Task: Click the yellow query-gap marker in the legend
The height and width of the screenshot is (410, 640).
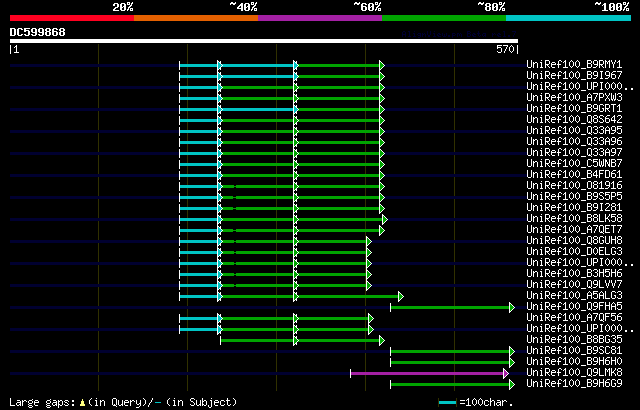Action: click(82, 403)
